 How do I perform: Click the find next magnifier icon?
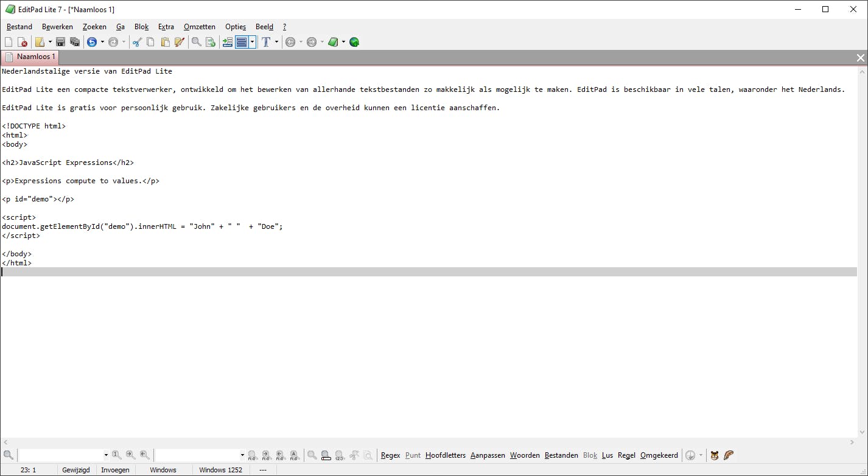(x=130, y=455)
